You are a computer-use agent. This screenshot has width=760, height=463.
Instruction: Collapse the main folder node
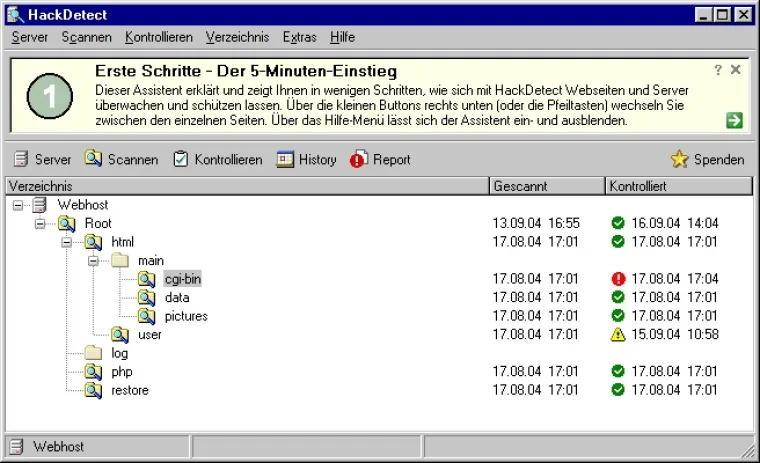[94, 260]
